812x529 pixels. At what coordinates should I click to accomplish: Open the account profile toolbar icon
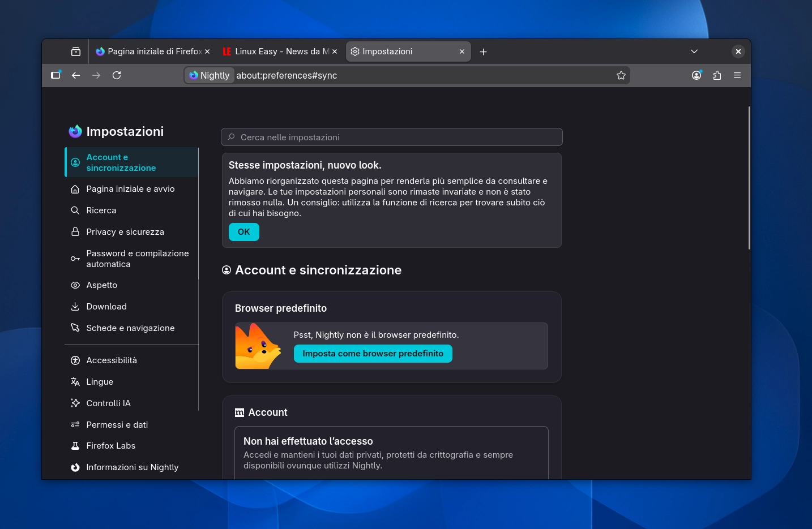point(696,75)
